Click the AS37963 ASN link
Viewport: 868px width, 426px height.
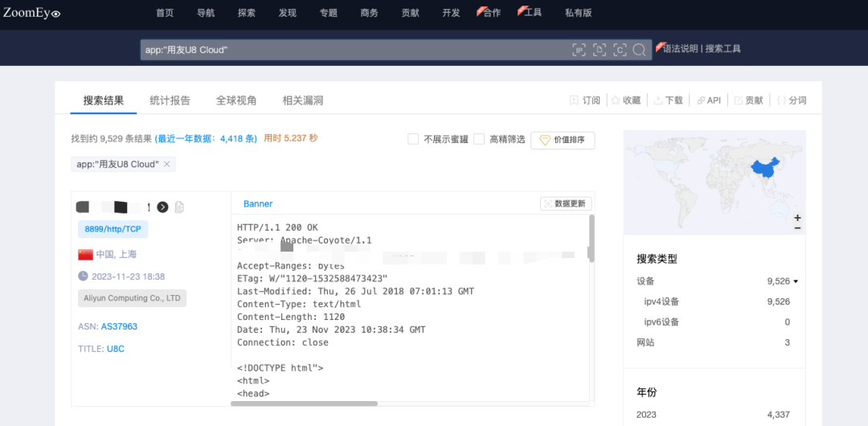coord(119,327)
